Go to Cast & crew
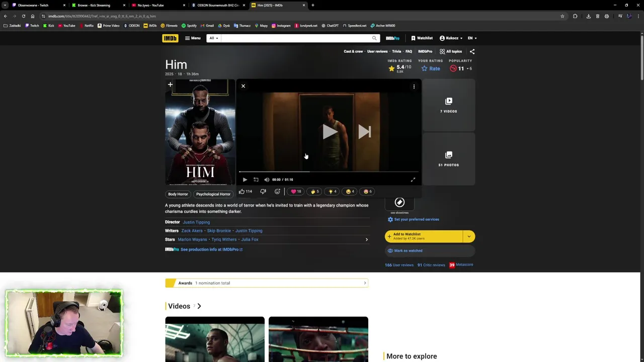Screen dimensions: 644x362 click(353, 51)
